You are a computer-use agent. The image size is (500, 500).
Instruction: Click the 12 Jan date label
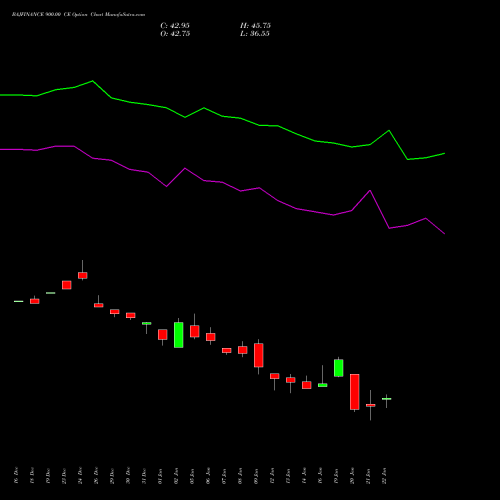coord(272,476)
